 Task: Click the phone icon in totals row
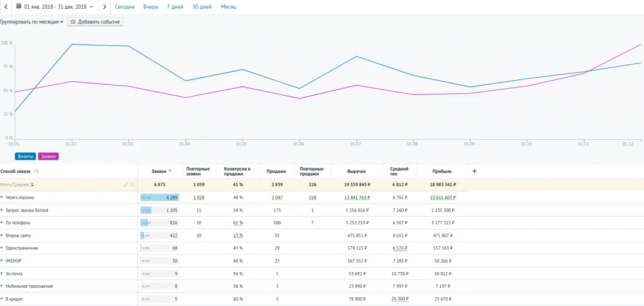[x=126, y=184]
